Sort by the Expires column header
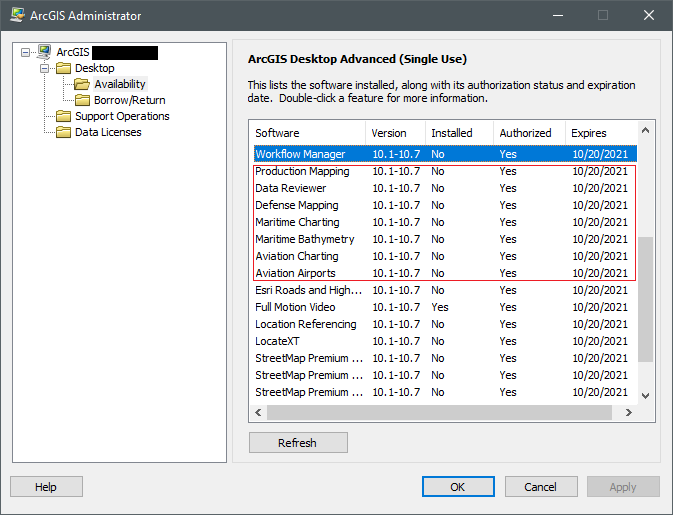The height and width of the screenshot is (515, 673). pos(601,133)
